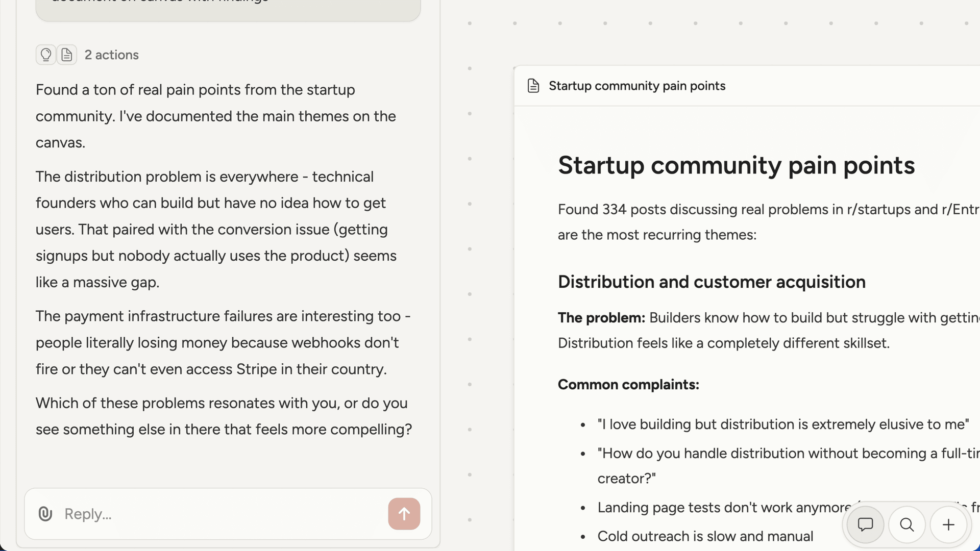Viewport: 980px width, 551px height.
Task: Click the lightbulb action icon
Action: 45,55
